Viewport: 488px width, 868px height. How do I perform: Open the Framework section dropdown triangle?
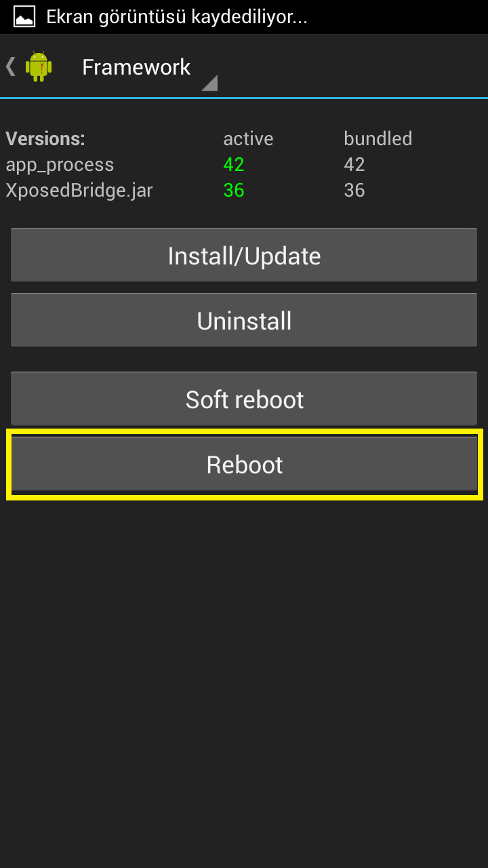point(209,83)
